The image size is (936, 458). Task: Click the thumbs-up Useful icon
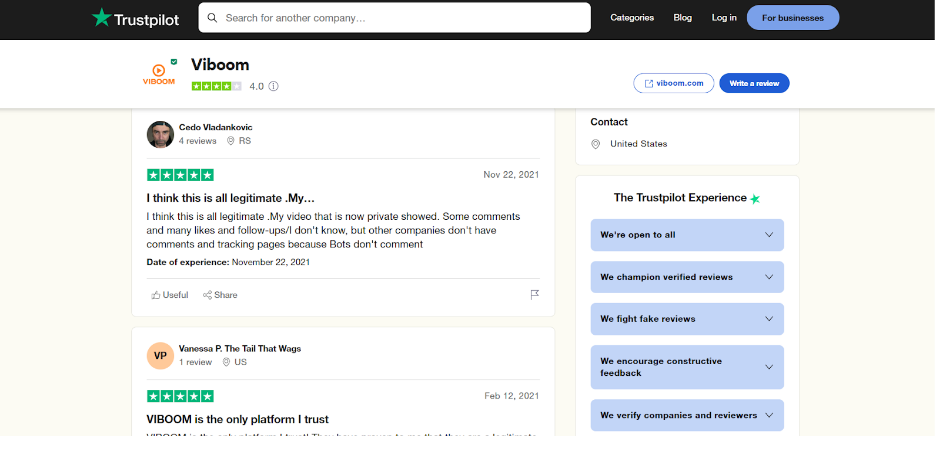[156, 295]
